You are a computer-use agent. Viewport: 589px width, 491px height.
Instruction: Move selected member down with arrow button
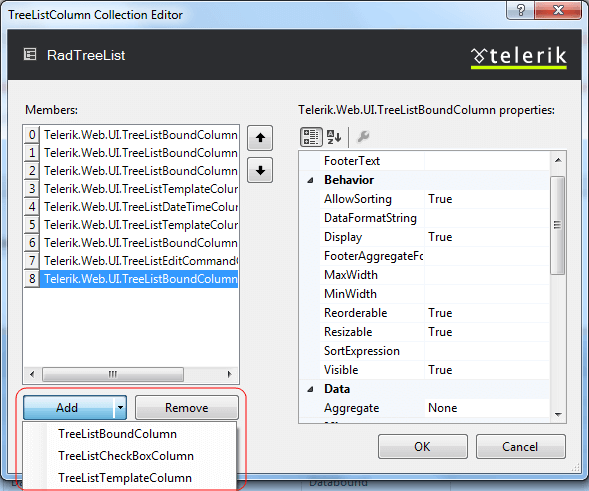[x=260, y=171]
